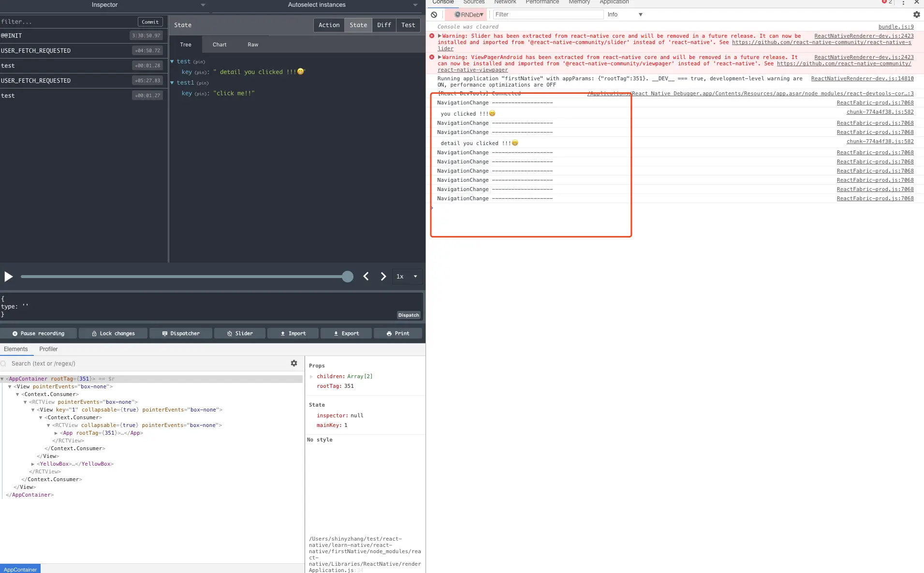Open Autoselect instances dropdown

317,5
